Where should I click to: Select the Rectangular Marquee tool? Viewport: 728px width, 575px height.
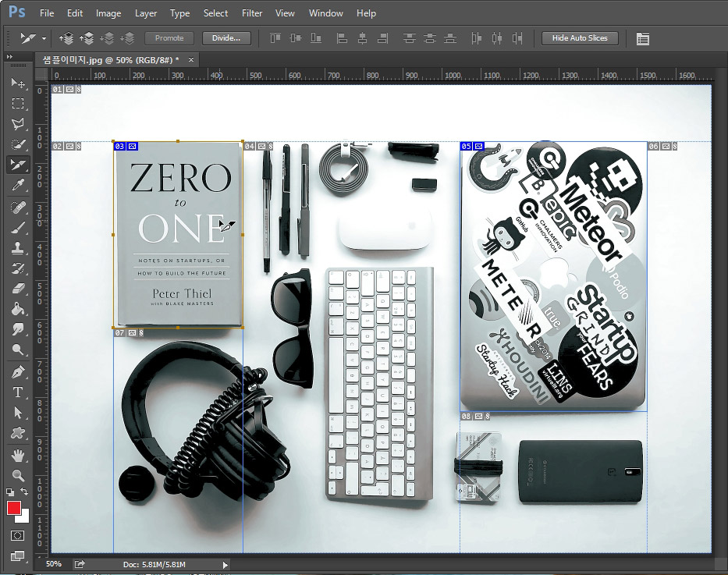(17, 104)
